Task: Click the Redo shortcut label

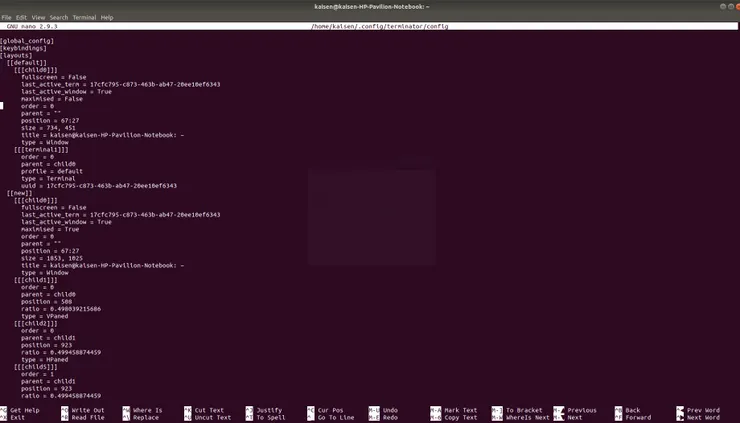Action: pos(390,417)
